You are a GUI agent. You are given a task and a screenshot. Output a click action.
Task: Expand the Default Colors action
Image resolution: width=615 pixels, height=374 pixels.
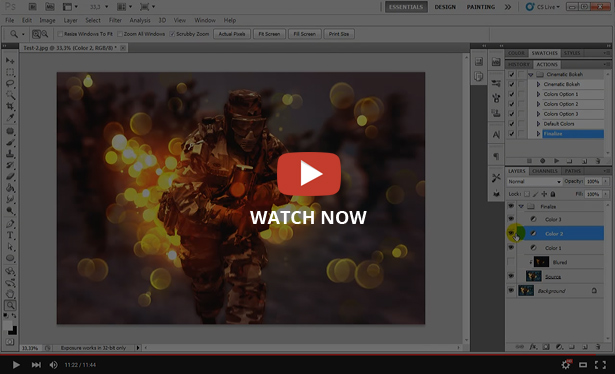point(538,124)
